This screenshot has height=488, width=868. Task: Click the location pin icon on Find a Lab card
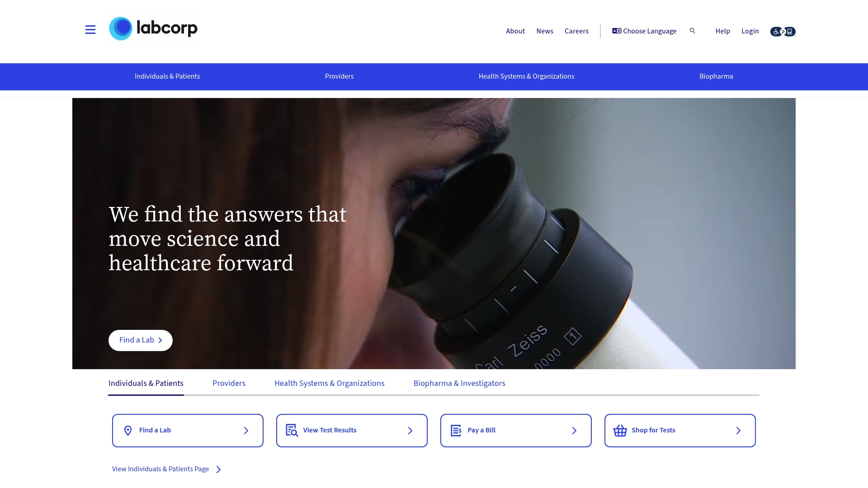pos(128,430)
